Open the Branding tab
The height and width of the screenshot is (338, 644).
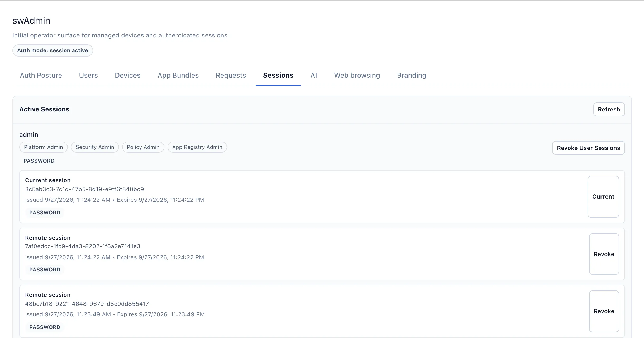[x=412, y=75]
